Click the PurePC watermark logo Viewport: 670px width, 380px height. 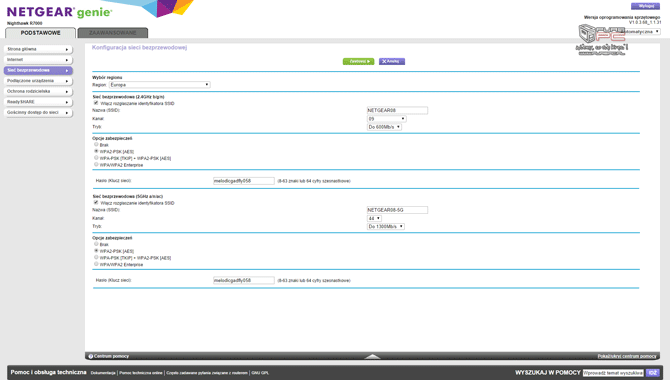(x=602, y=40)
